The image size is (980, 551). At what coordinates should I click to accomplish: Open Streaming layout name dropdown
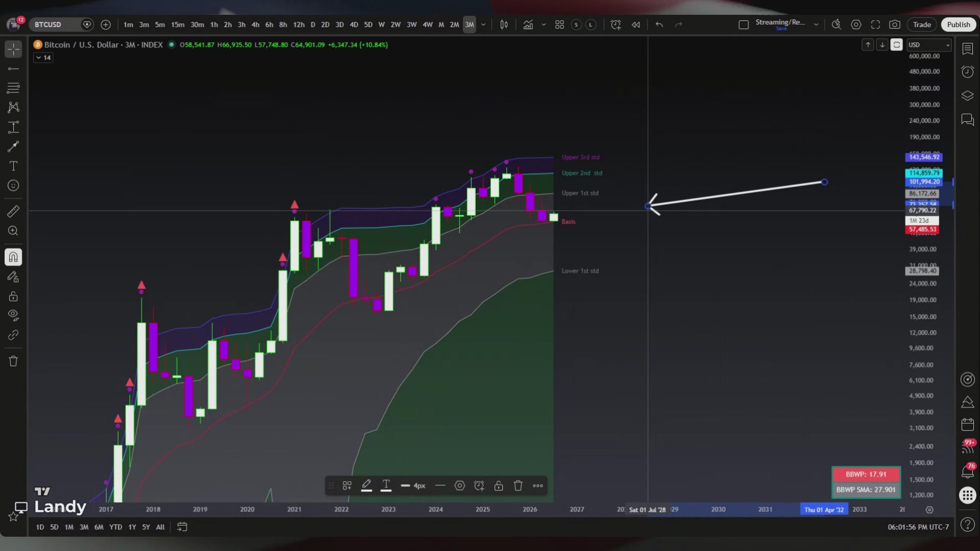pyautogui.click(x=816, y=24)
